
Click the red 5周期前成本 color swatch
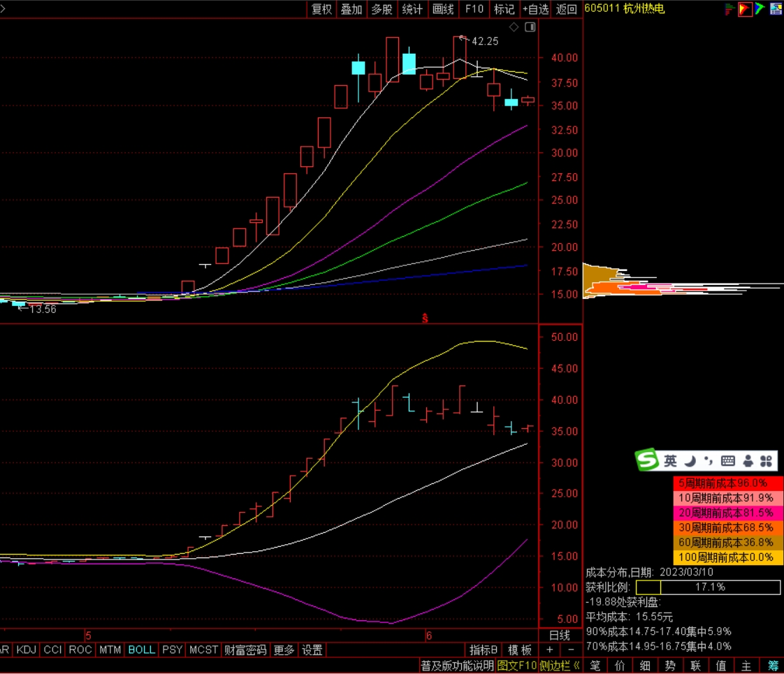pos(729,483)
